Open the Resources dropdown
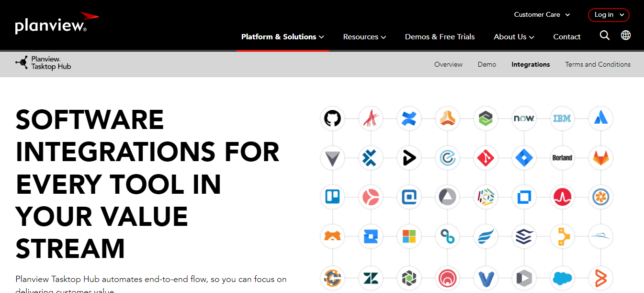644x293 pixels. coord(364,36)
